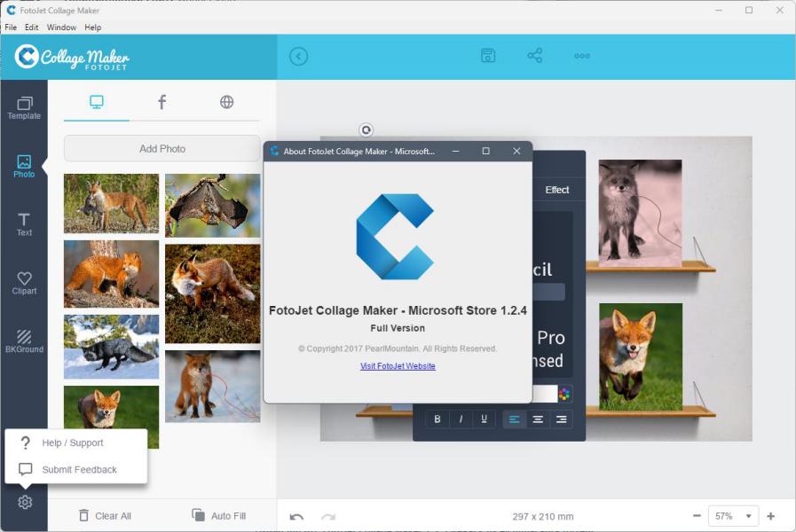Select the bat thumbnail photo
This screenshot has height=532, width=796.
click(x=212, y=206)
